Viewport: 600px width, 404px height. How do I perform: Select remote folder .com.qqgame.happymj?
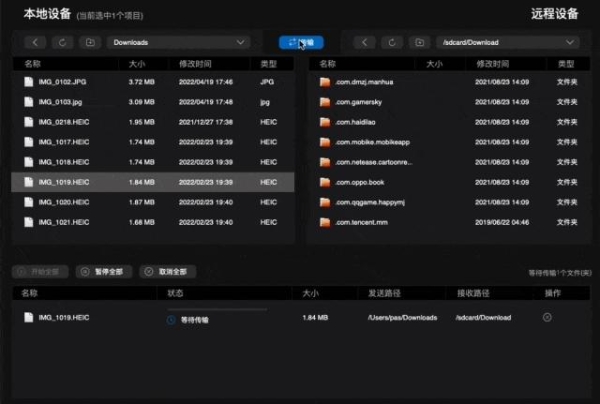pos(450,202)
